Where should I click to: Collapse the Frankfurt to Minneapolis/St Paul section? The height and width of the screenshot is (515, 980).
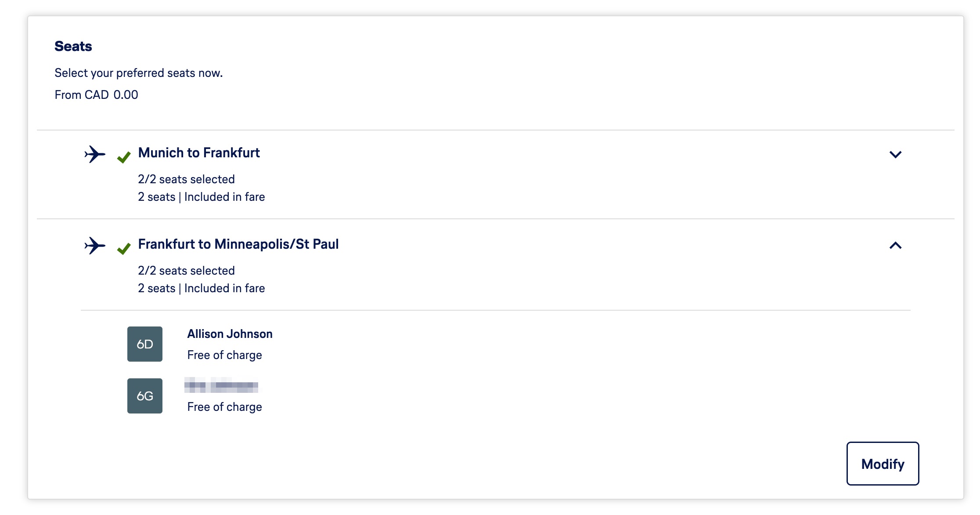[x=895, y=246]
